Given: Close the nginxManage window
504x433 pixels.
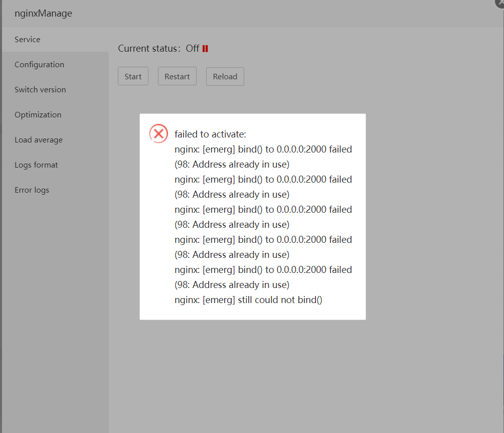Looking at the screenshot, I should pyautogui.click(x=500, y=2).
